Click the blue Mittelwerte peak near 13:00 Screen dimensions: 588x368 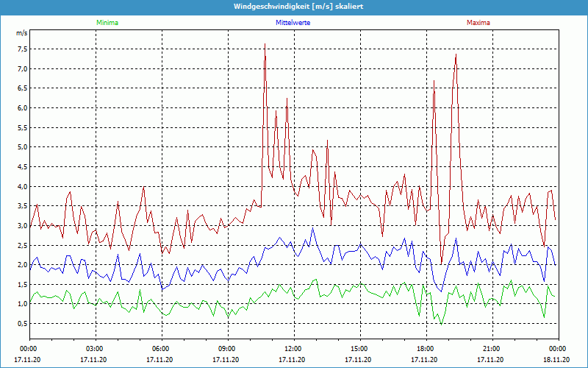click(313, 228)
